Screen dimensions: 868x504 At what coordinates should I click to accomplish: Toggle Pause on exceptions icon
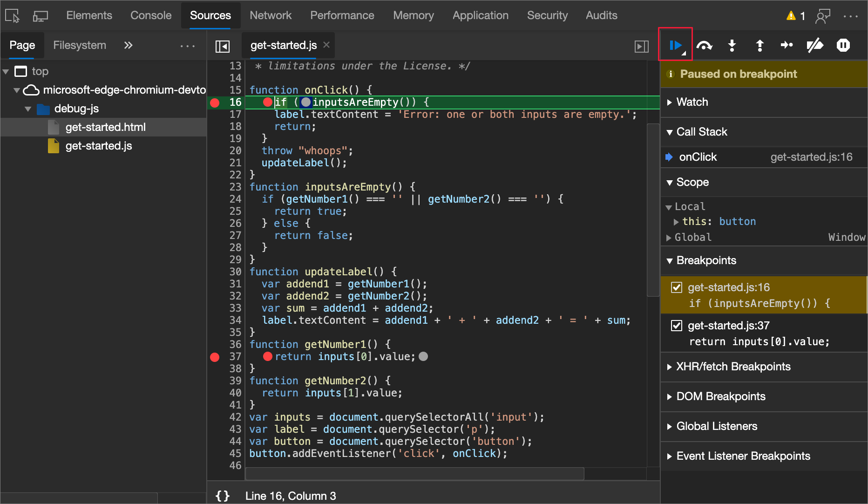coord(843,45)
